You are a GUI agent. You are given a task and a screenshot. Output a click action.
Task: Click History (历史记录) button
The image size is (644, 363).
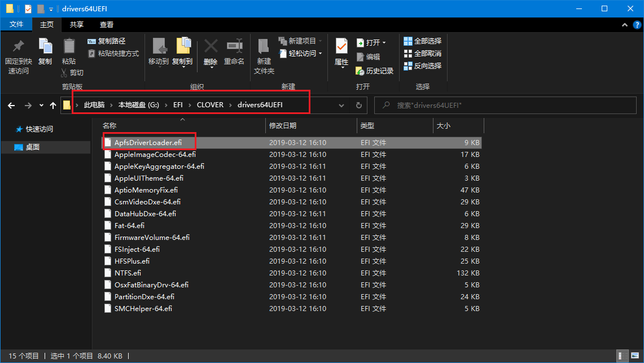pyautogui.click(x=374, y=71)
